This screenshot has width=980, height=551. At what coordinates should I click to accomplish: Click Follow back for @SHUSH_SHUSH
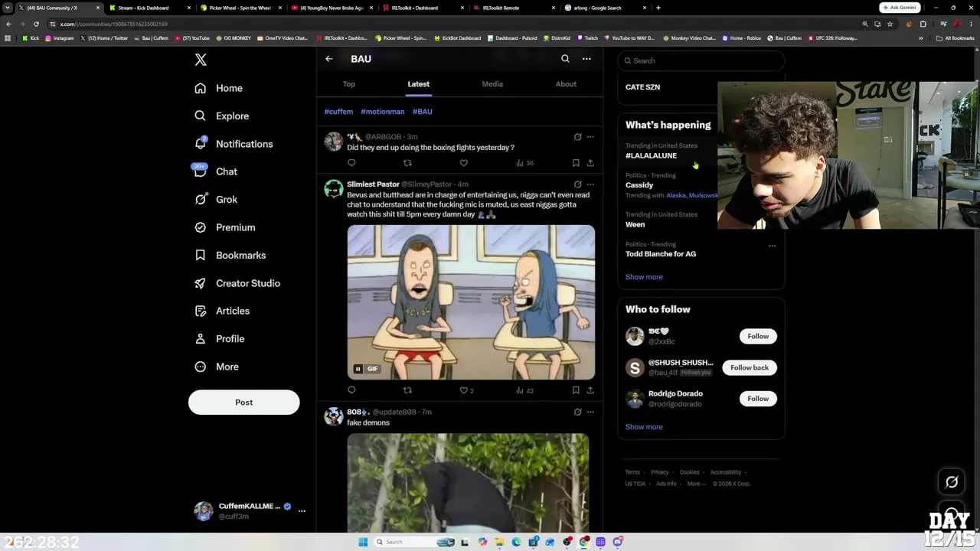[x=750, y=368]
